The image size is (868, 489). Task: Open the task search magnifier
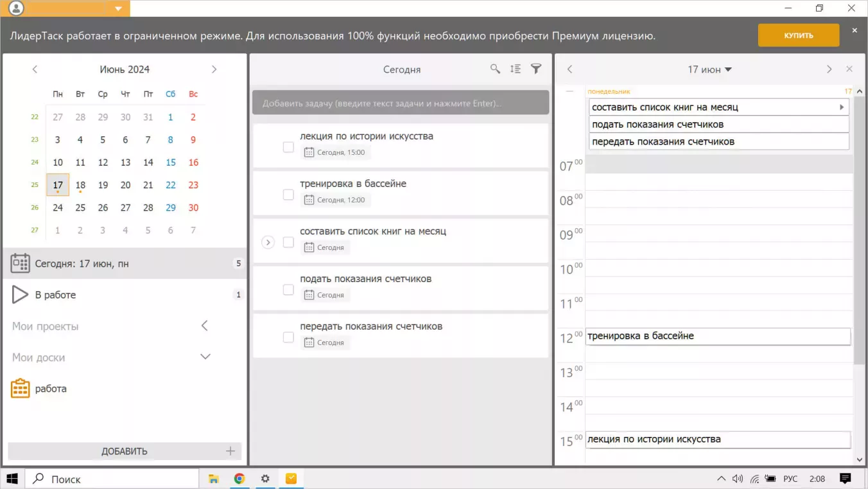(x=495, y=69)
